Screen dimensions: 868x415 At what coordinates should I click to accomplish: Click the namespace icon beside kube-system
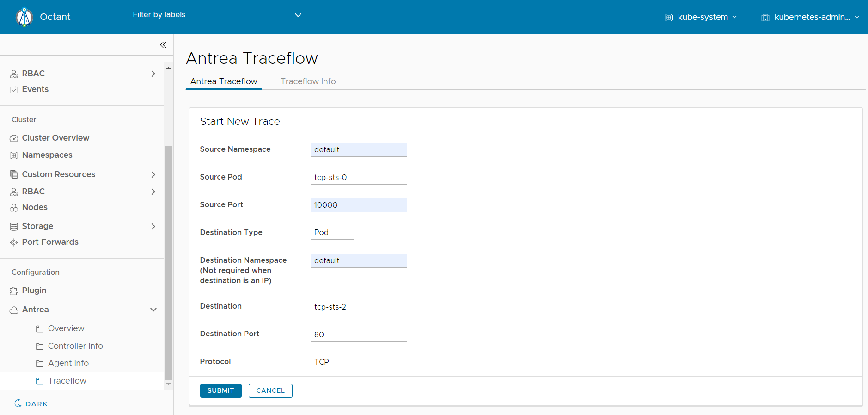click(x=668, y=18)
